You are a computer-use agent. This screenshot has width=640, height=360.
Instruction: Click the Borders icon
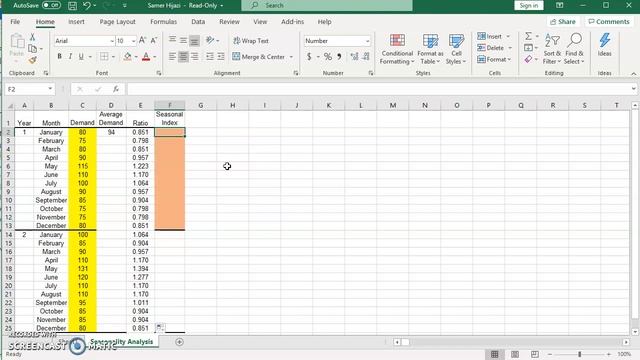coord(104,56)
